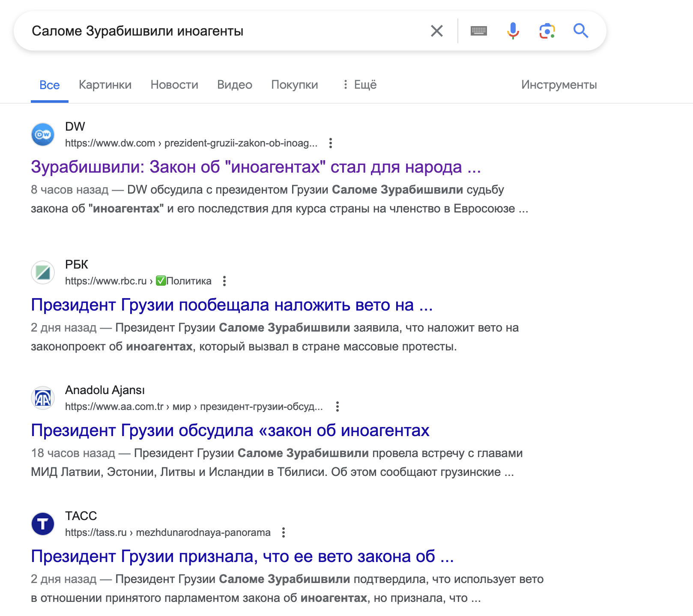Open the ТАСС article about the veto

point(242,556)
